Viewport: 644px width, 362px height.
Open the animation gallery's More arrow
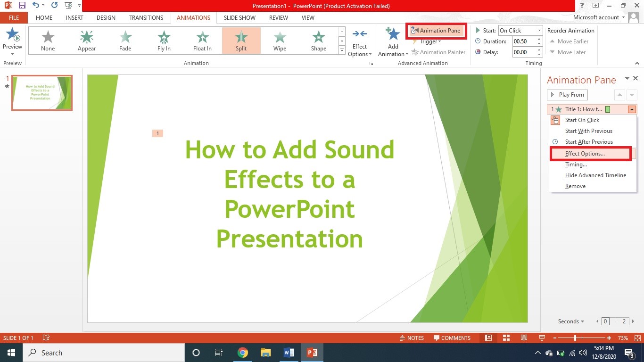(x=341, y=49)
